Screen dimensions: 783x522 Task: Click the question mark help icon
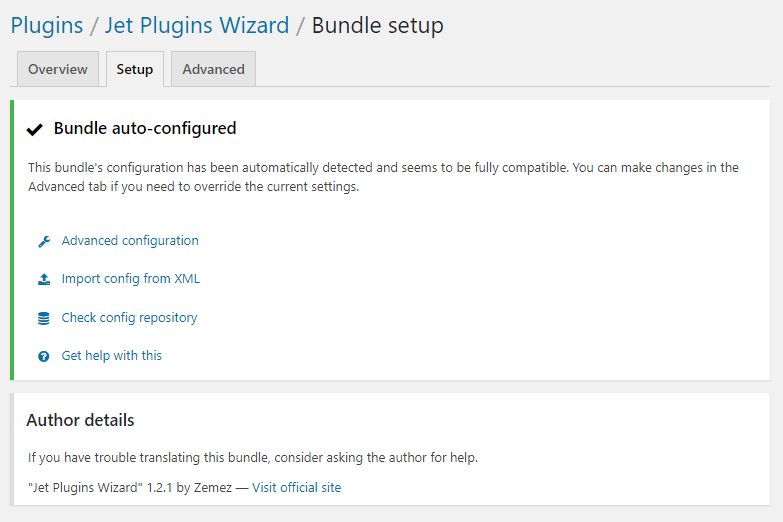(x=44, y=356)
